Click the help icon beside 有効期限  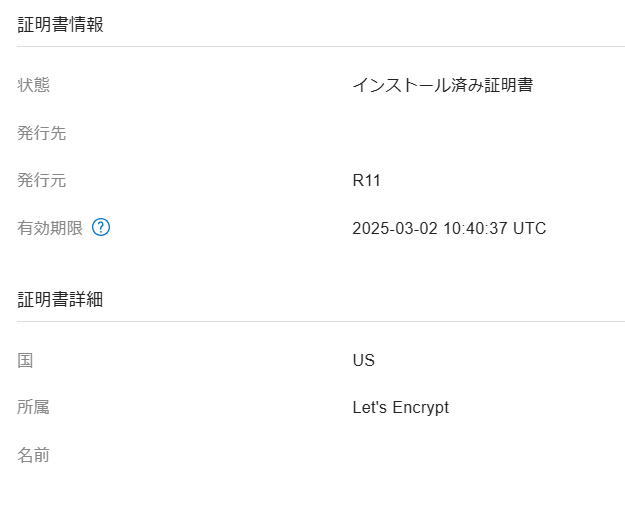click(x=101, y=227)
